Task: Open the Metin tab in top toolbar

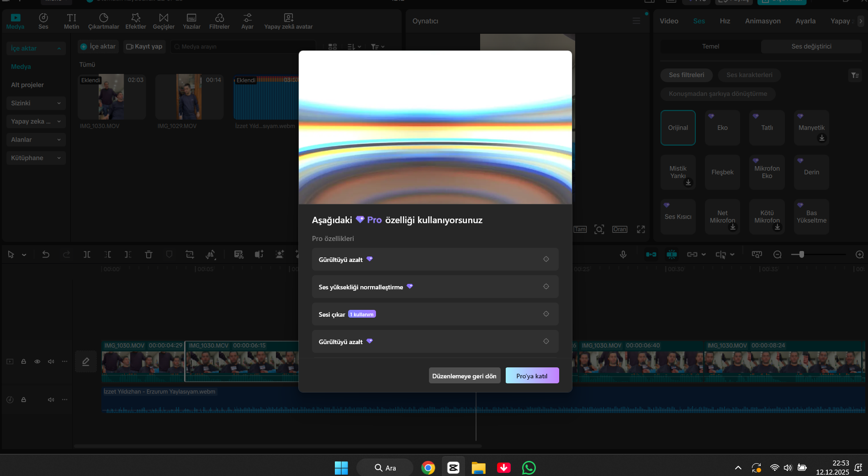Action: point(71,21)
